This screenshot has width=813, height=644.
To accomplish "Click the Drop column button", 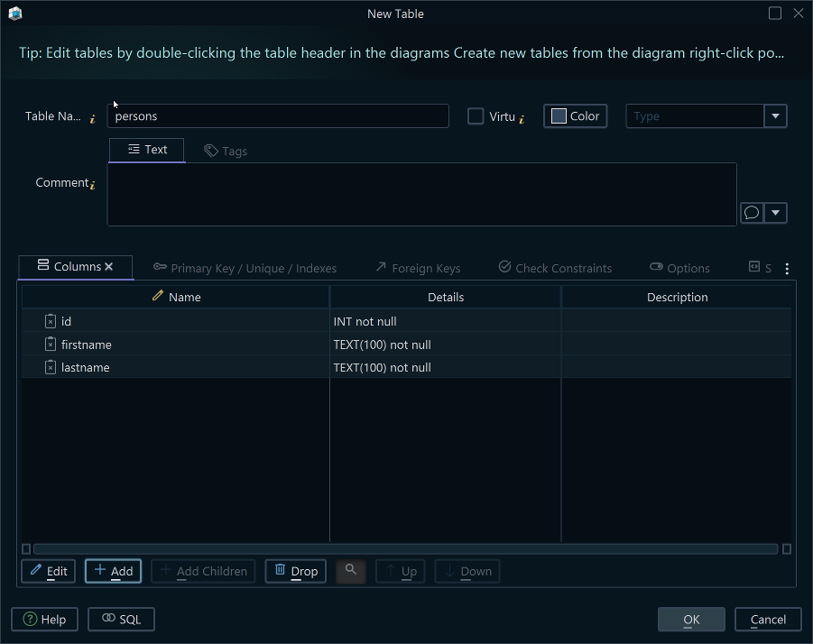I will click(296, 571).
